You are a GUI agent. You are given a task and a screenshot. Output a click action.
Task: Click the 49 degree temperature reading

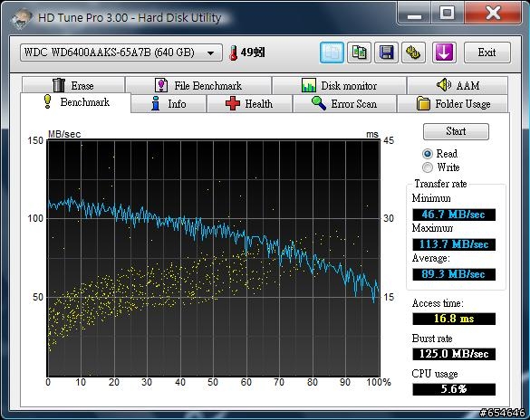pyautogui.click(x=253, y=52)
